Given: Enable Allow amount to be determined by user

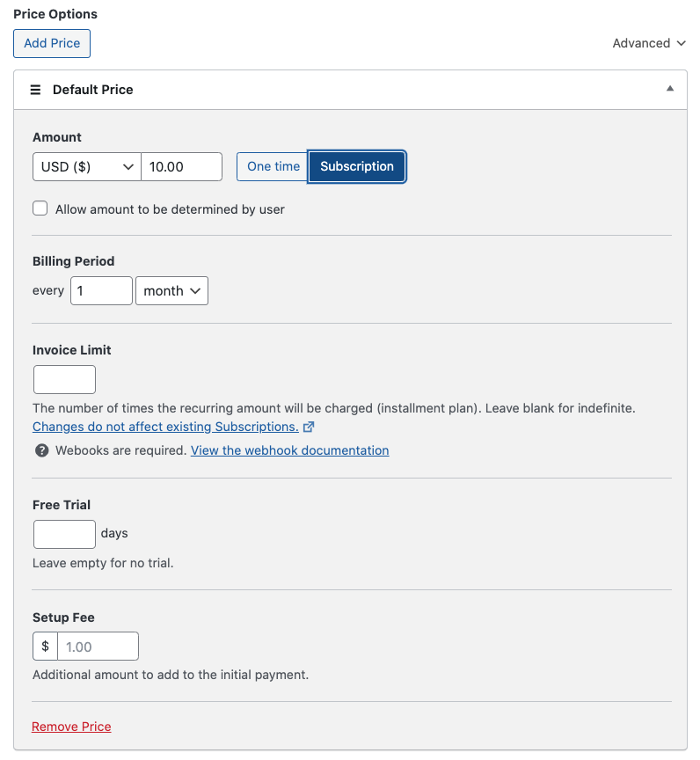Looking at the screenshot, I should click(40, 209).
